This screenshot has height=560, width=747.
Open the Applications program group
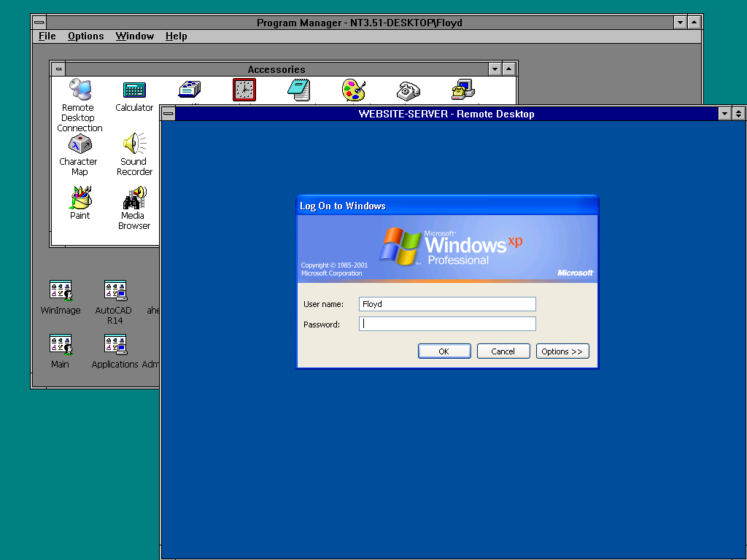pos(115,345)
